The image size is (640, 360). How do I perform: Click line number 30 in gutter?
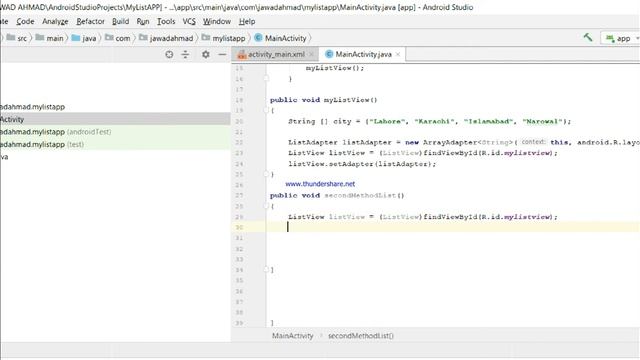coord(239,227)
